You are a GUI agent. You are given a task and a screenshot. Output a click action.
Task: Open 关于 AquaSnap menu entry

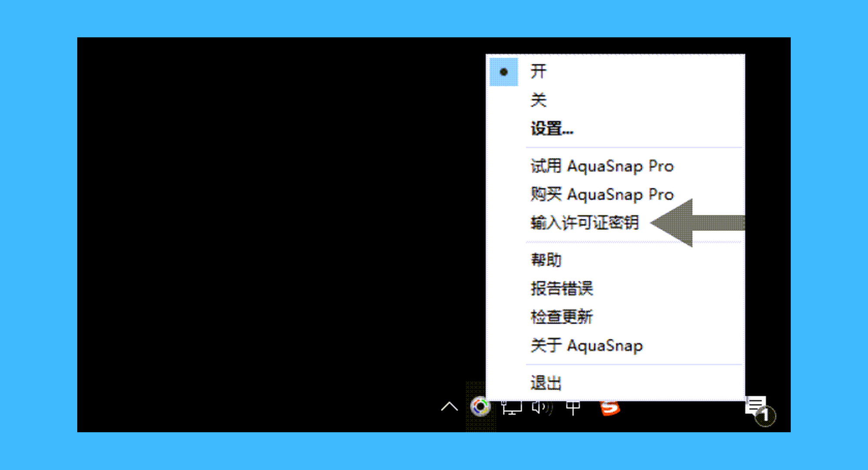[615, 346]
